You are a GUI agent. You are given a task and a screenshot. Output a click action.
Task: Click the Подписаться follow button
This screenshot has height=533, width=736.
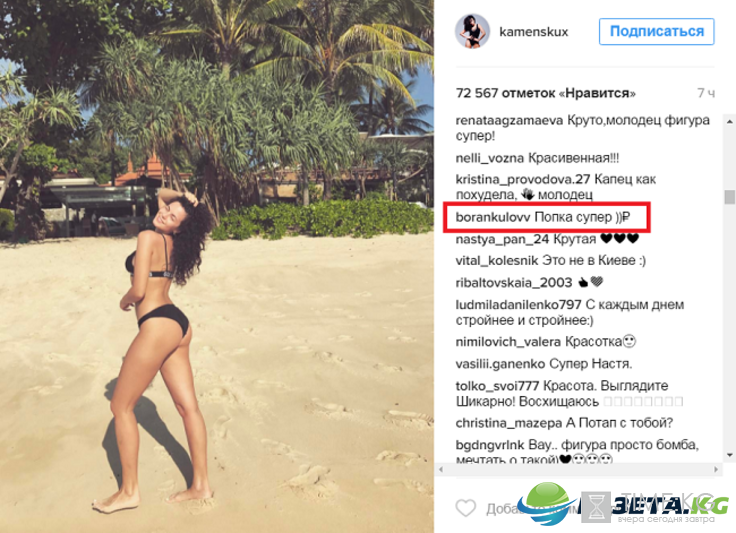coord(656,31)
